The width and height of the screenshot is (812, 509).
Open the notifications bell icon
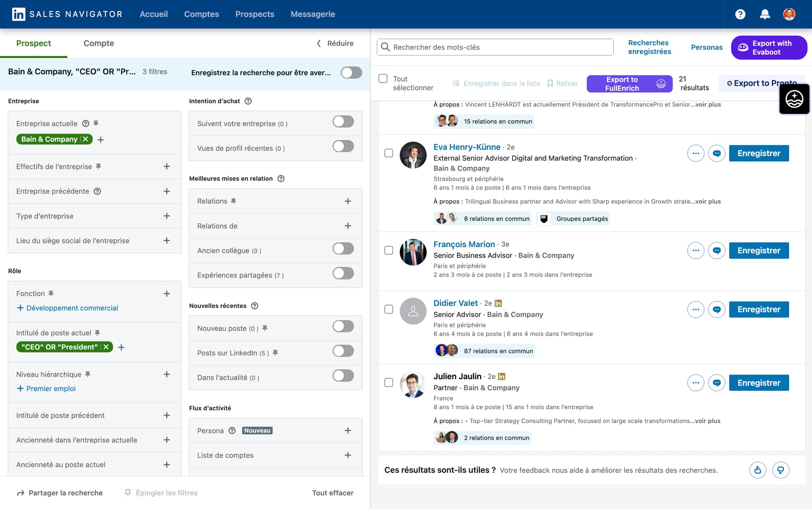pyautogui.click(x=765, y=14)
